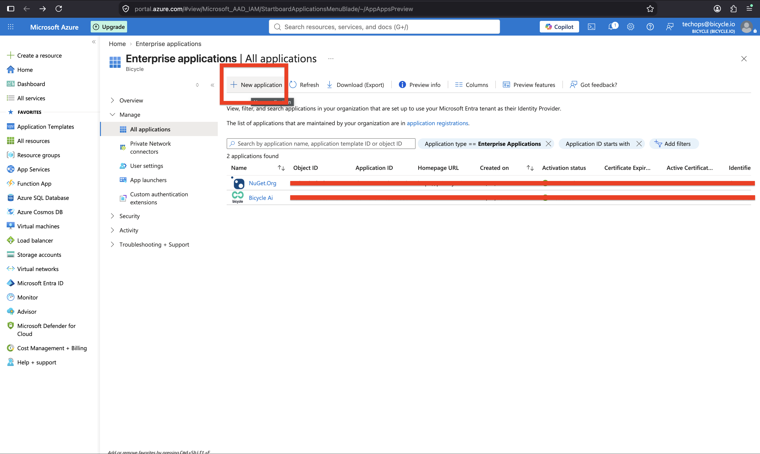The height and width of the screenshot is (454, 760).
Task: Click Home breadcrumb link
Action: point(117,44)
